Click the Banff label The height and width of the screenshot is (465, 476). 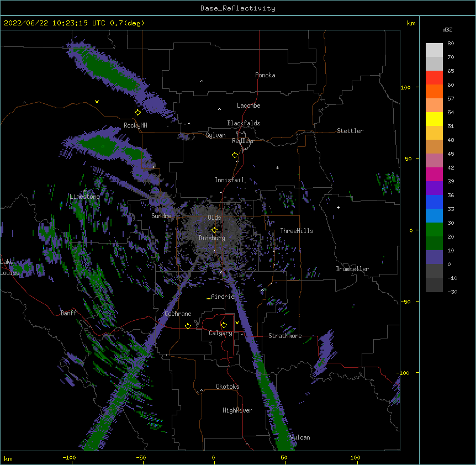pyautogui.click(x=68, y=313)
